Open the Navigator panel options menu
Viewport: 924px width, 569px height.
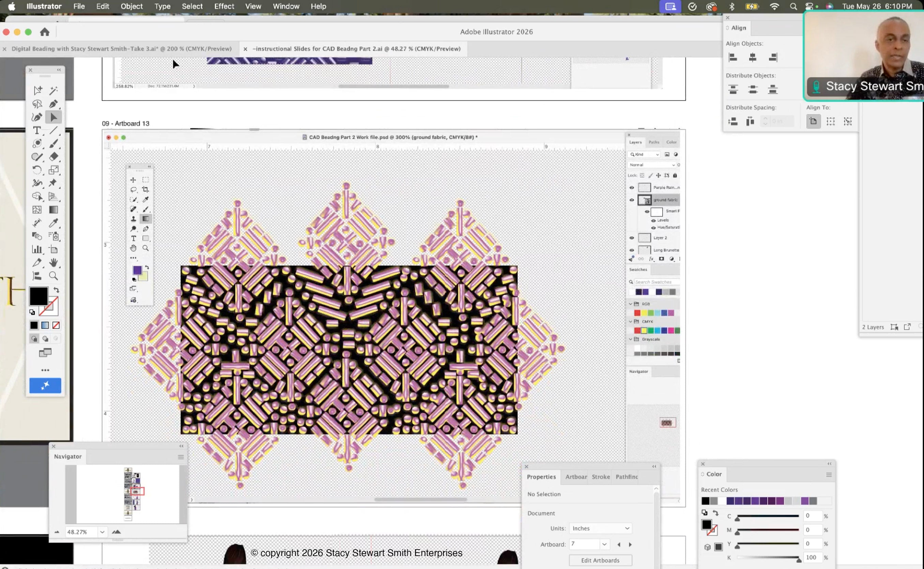click(181, 457)
